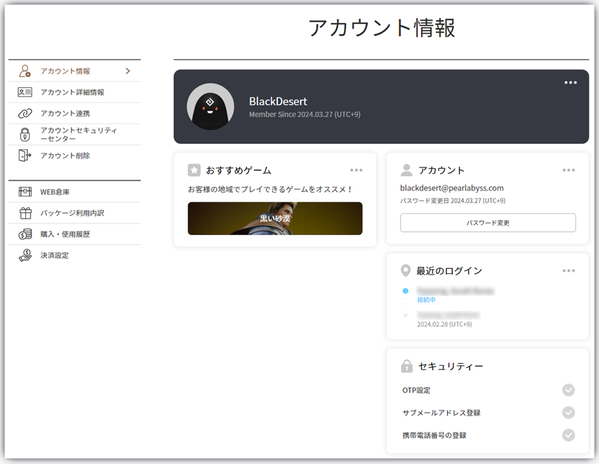Click the アカウント連携 chain link icon
599x464 pixels.
click(x=25, y=113)
